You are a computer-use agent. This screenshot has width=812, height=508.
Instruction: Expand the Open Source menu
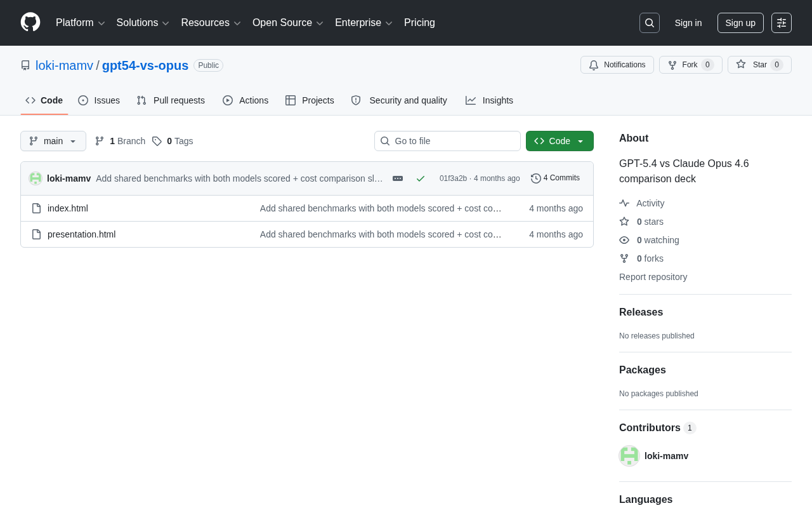[x=288, y=23]
